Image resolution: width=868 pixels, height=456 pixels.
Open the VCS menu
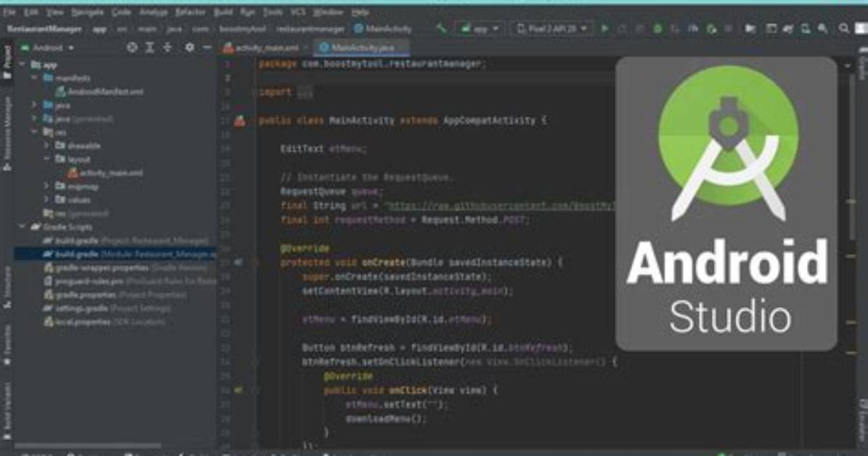tap(298, 12)
